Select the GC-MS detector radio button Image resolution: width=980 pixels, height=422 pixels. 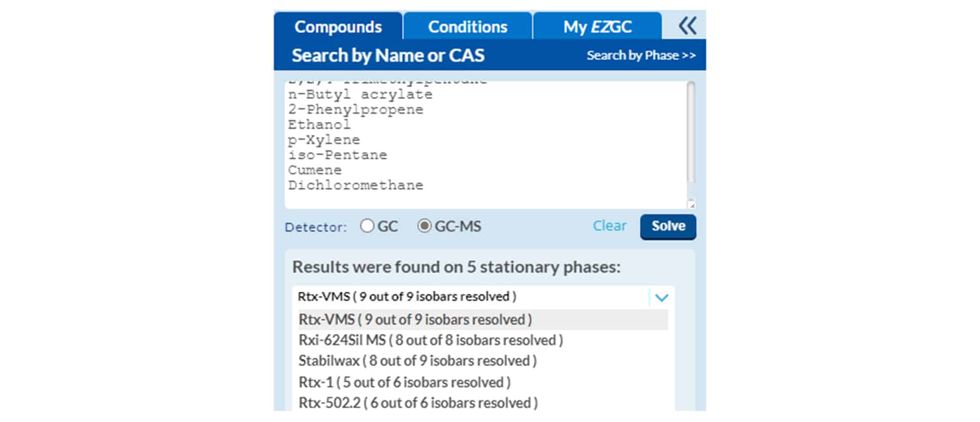(425, 225)
